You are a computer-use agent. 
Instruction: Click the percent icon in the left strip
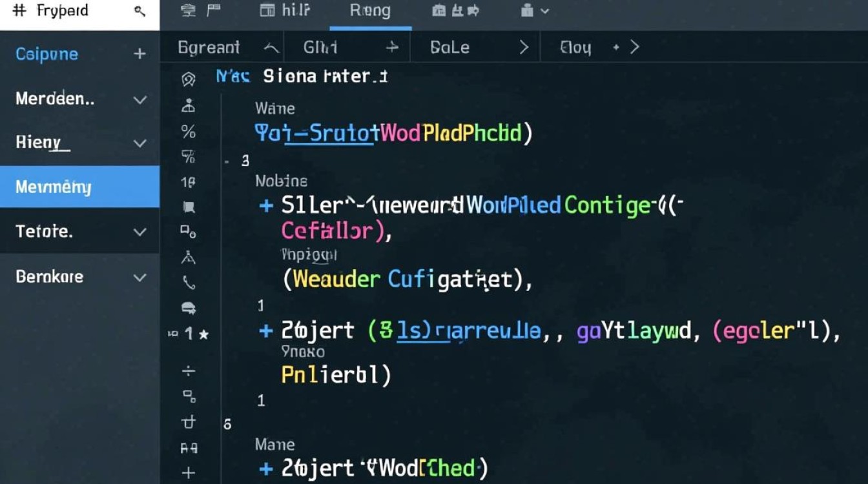tap(188, 132)
